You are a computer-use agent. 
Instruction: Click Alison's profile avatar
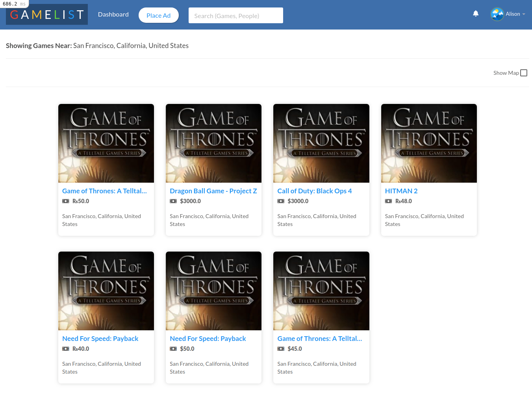pos(497,14)
